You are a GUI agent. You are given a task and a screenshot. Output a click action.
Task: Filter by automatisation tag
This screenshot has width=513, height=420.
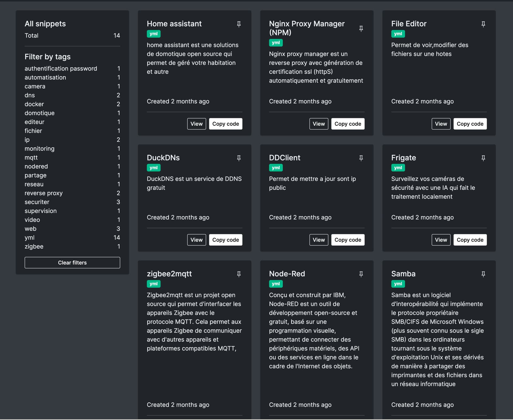pyautogui.click(x=72, y=77)
